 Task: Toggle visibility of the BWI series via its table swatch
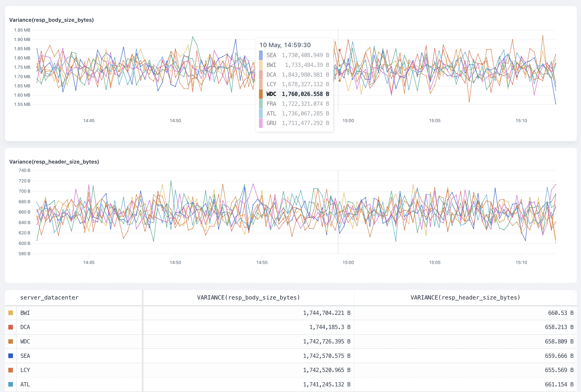[10, 313]
